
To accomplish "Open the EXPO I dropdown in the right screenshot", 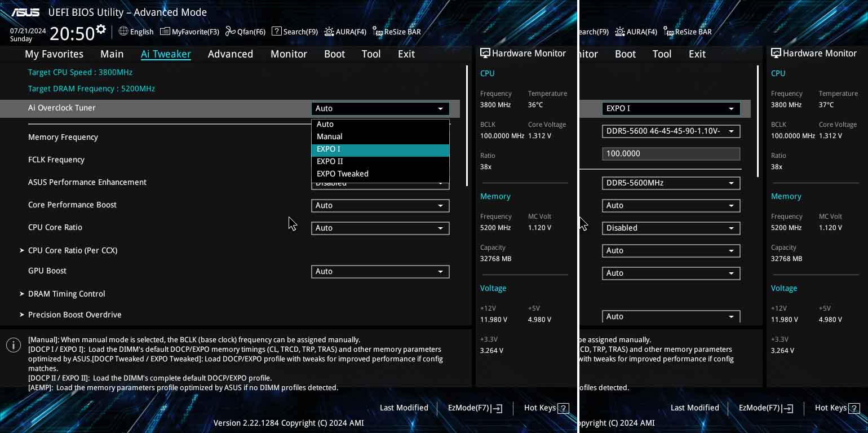I will point(671,108).
